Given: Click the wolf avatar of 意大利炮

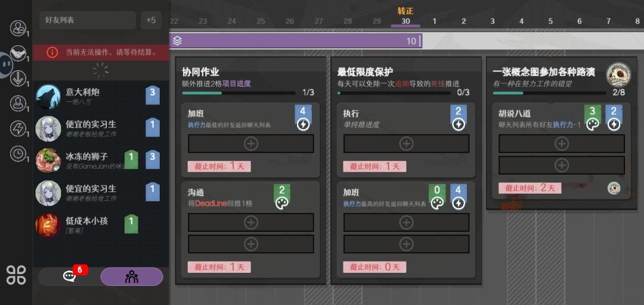Looking at the screenshot, I should tap(48, 97).
